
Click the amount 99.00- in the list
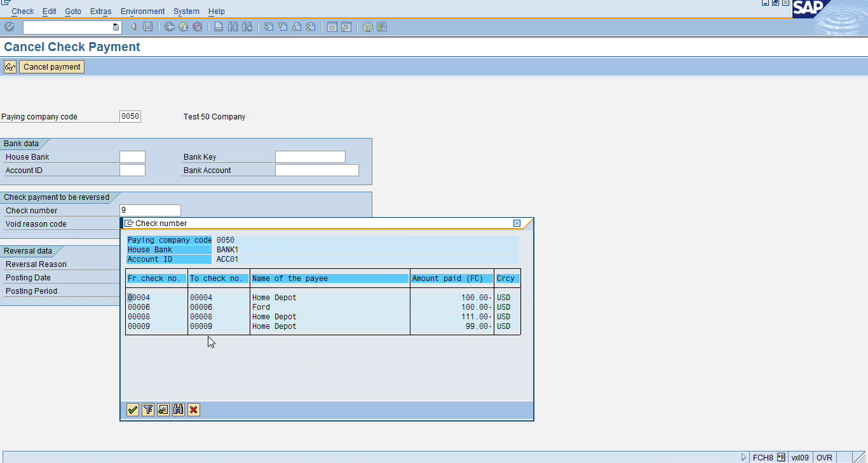point(479,326)
